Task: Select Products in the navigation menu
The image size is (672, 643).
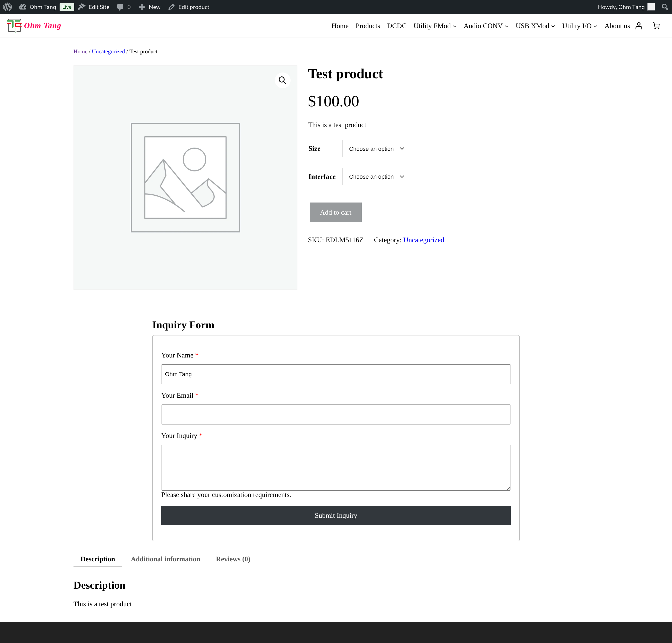Action: coord(367,26)
